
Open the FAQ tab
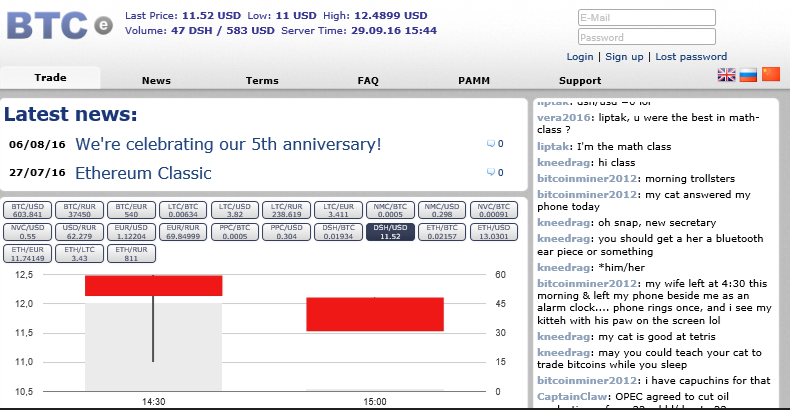tap(368, 81)
